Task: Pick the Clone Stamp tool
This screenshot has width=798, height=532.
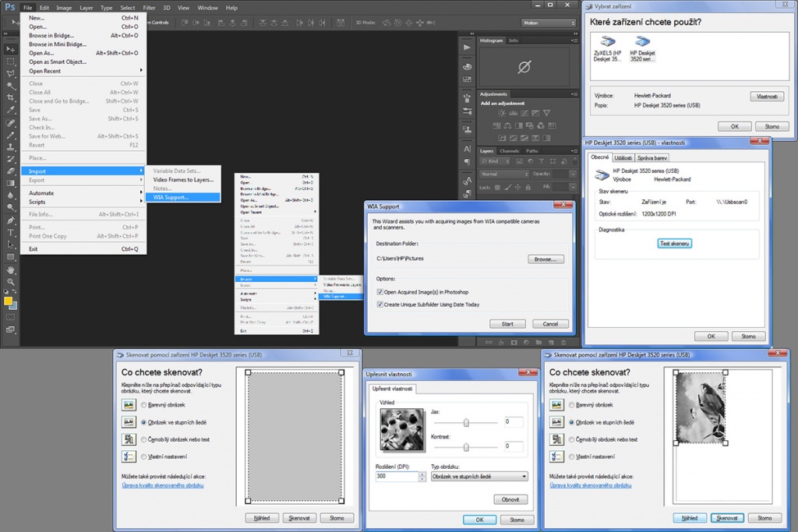Action: coord(10,147)
